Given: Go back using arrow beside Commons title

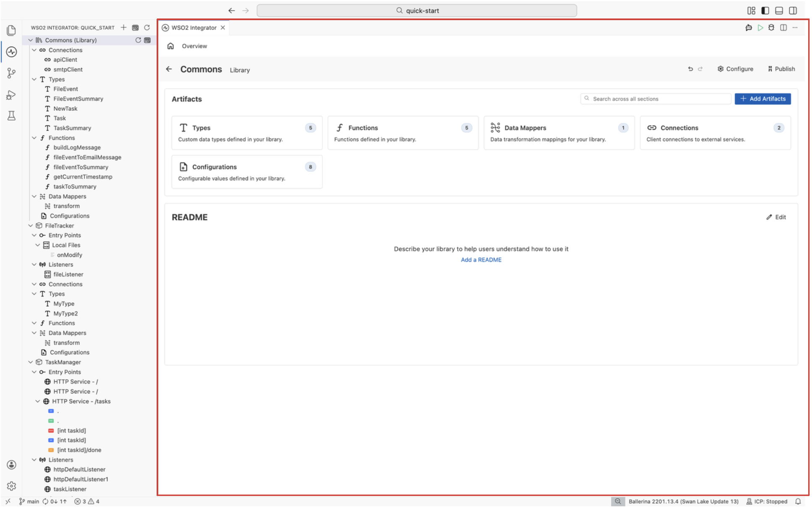Looking at the screenshot, I should (169, 69).
